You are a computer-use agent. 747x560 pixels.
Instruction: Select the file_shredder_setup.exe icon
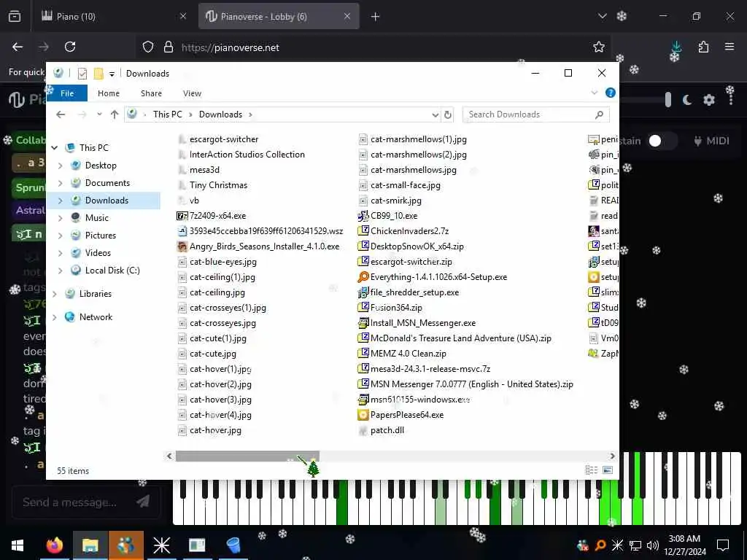(x=363, y=292)
